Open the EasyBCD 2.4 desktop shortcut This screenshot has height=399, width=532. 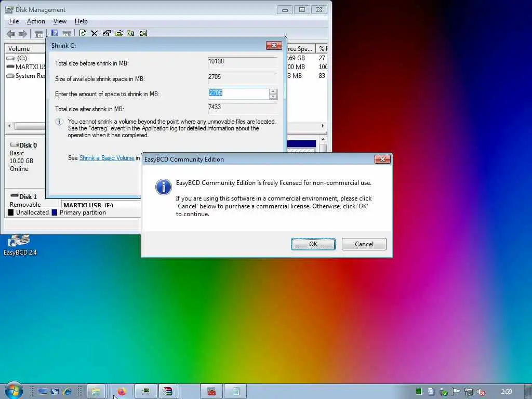click(x=20, y=245)
